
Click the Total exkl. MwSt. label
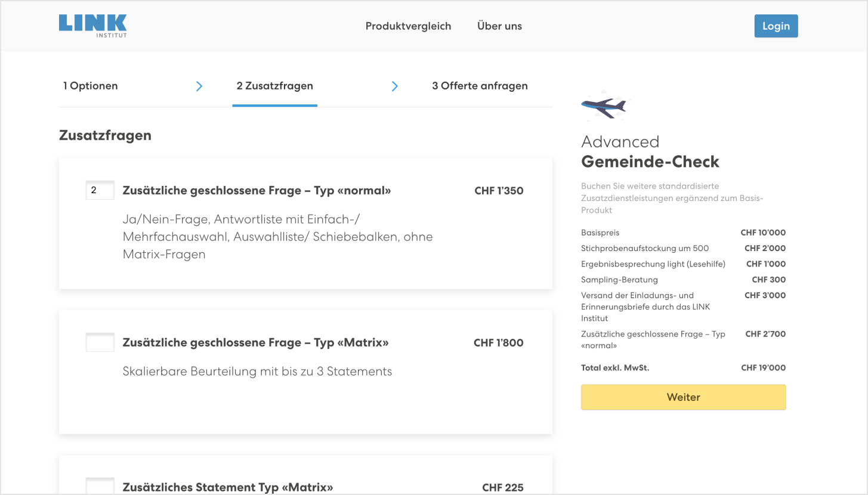point(615,368)
